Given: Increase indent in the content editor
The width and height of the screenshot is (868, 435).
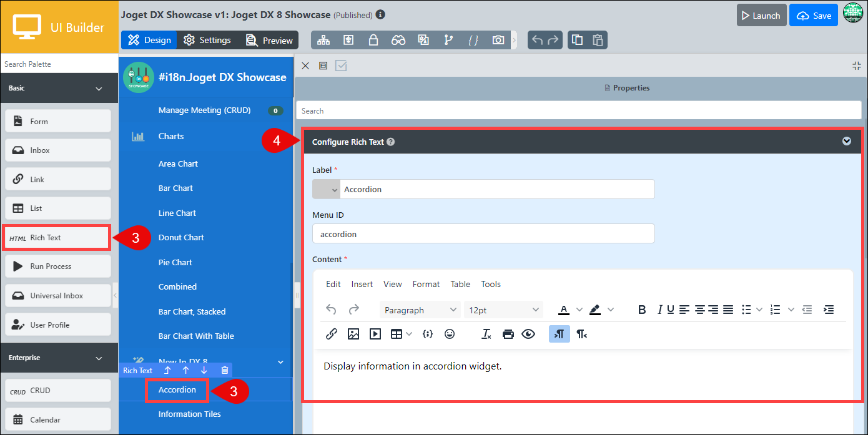Looking at the screenshot, I should coord(829,310).
